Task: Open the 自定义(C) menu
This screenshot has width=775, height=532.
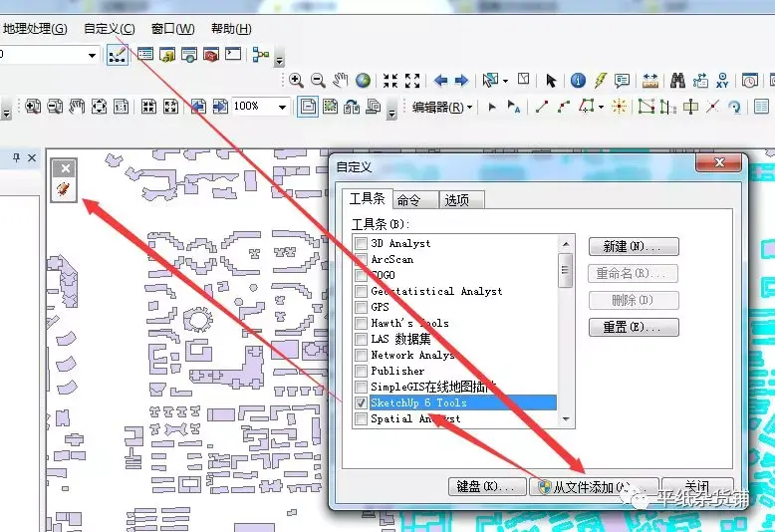Action: click(110, 29)
